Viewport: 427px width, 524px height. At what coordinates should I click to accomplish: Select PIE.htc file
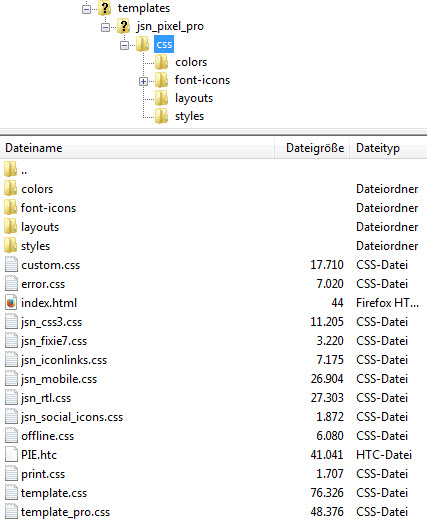click(x=39, y=455)
